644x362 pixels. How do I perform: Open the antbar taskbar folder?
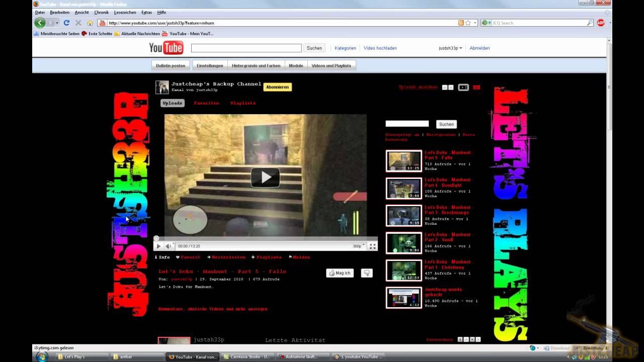[x=138, y=356]
